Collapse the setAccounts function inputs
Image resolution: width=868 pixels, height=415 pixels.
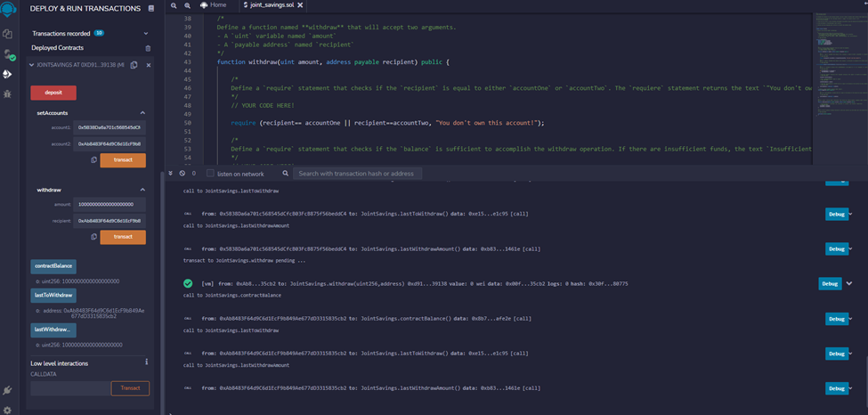coord(142,113)
